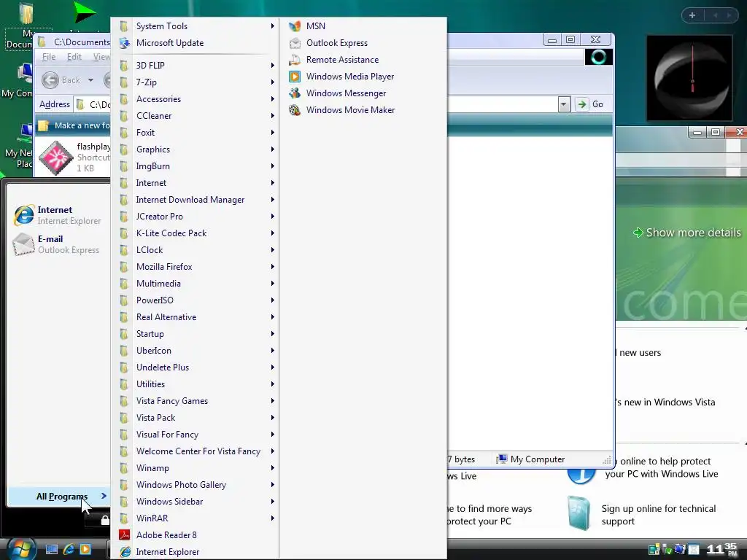Viewport: 747px width, 560px height.
Task: Open Windows Messenger
Action: 346,93
